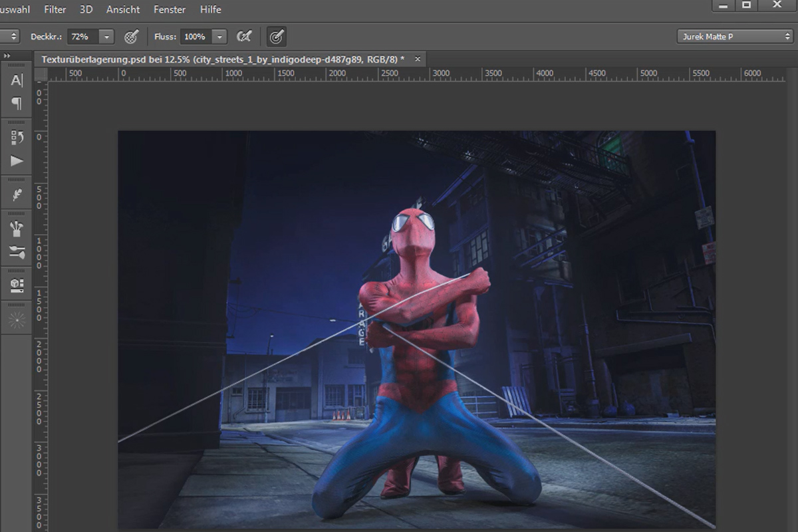Toggle pressure for size button
The width and height of the screenshot is (798, 532).
click(x=277, y=37)
